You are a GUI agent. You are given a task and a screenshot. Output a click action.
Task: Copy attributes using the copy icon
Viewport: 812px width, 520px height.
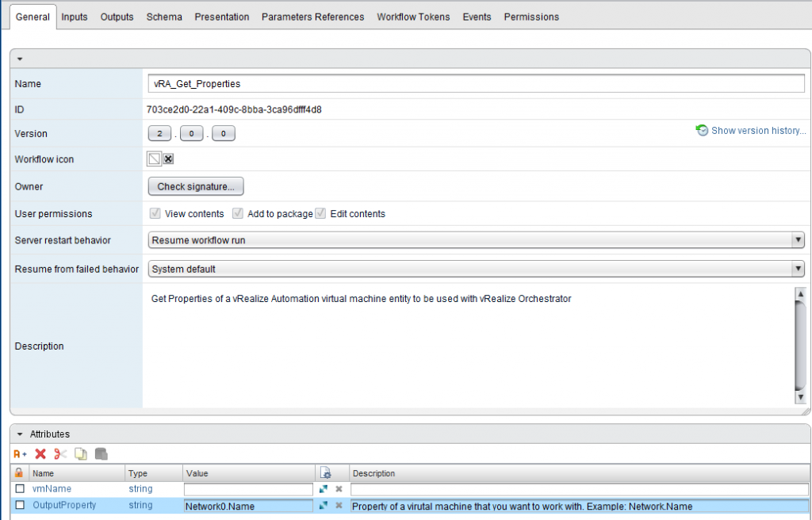click(79, 453)
